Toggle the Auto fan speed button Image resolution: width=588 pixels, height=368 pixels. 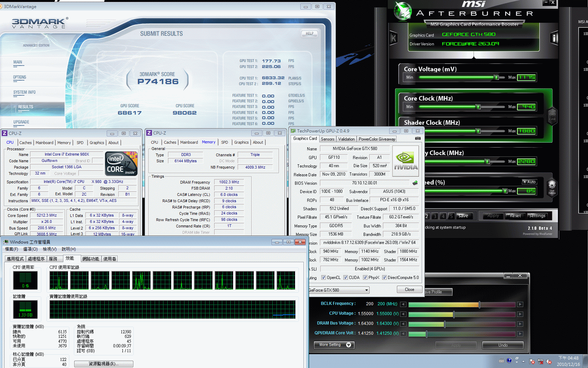point(529,182)
